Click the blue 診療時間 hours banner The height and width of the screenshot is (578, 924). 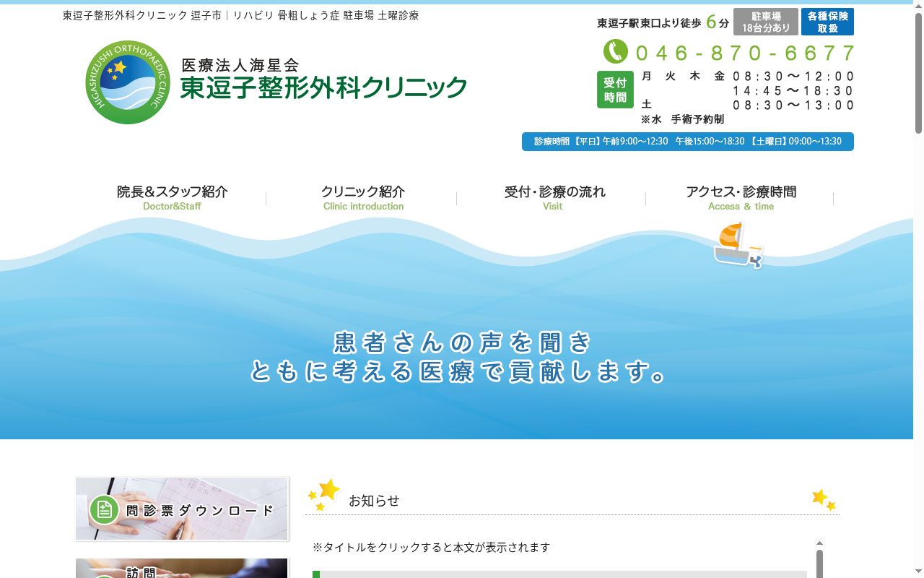coord(688,142)
